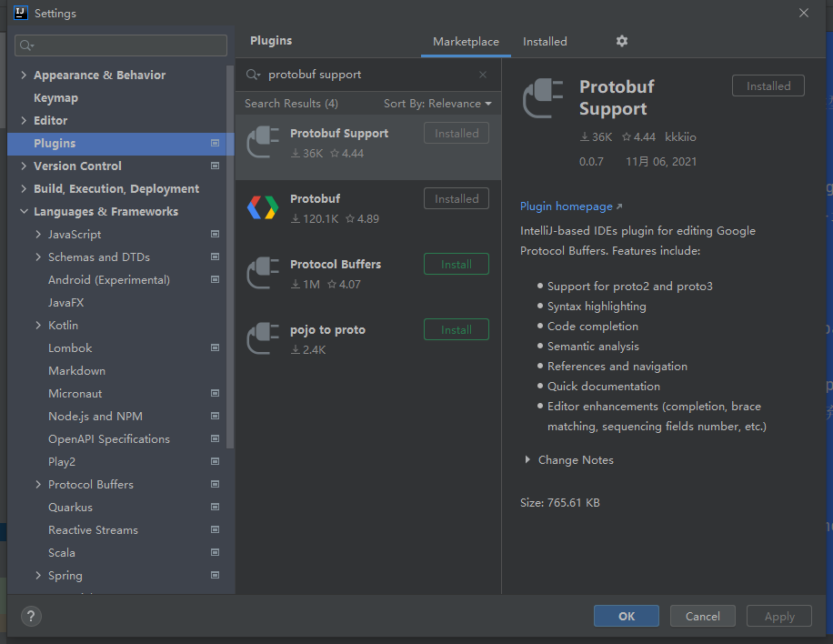This screenshot has height=644, width=833.
Task: Click the project-level icon beside Lombok
Action: click(x=216, y=347)
